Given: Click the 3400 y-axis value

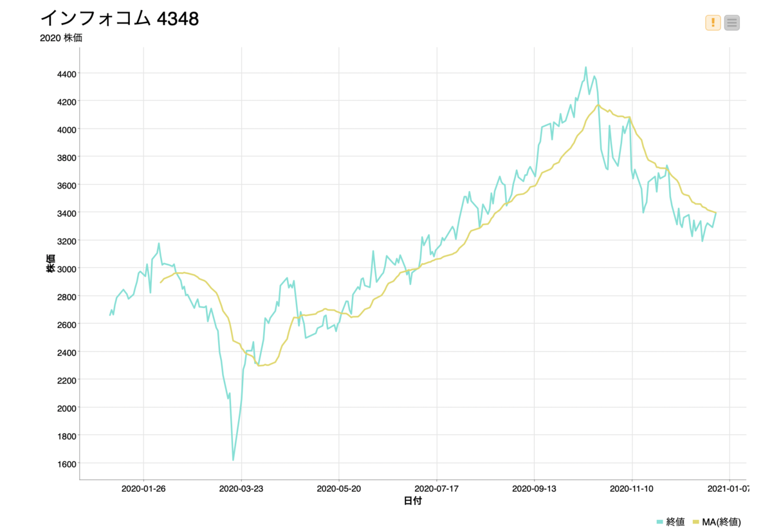Looking at the screenshot, I should 67,213.
